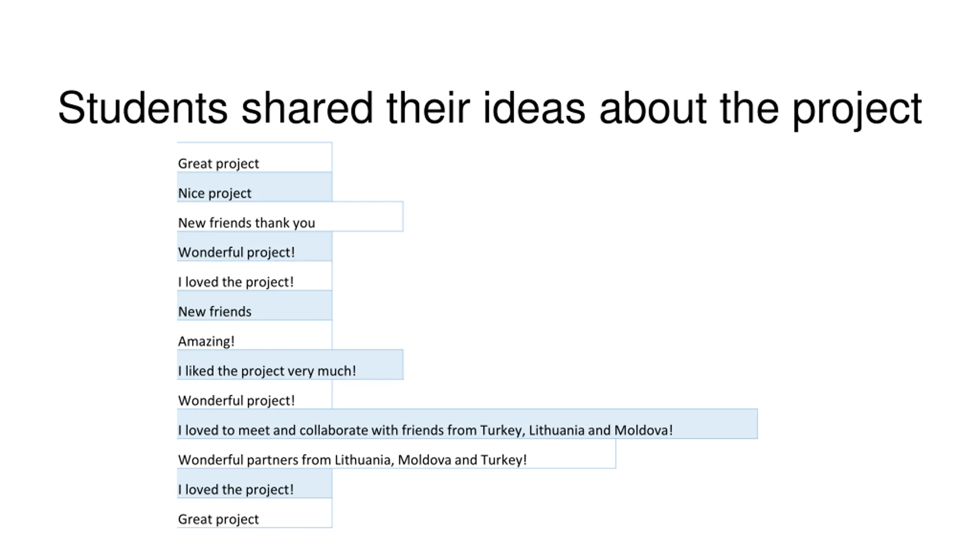This screenshot has width=980, height=551.
Task: Click the 'Amazing!' response
Action: pyautogui.click(x=255, y=335)
